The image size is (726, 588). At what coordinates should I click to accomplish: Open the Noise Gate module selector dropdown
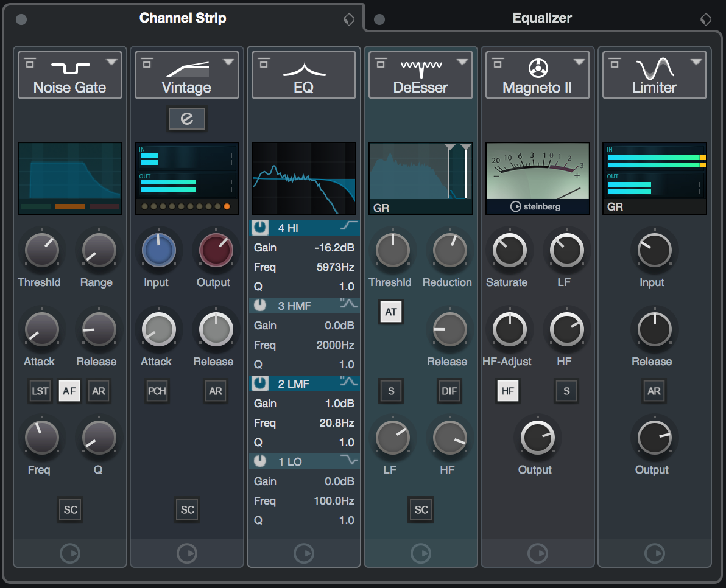click(111, 61)
